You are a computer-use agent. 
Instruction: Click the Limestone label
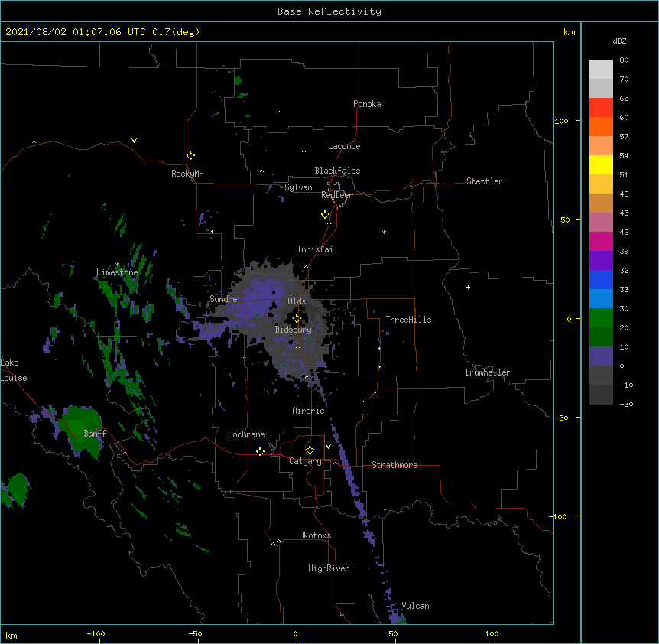tap(117, 272)
